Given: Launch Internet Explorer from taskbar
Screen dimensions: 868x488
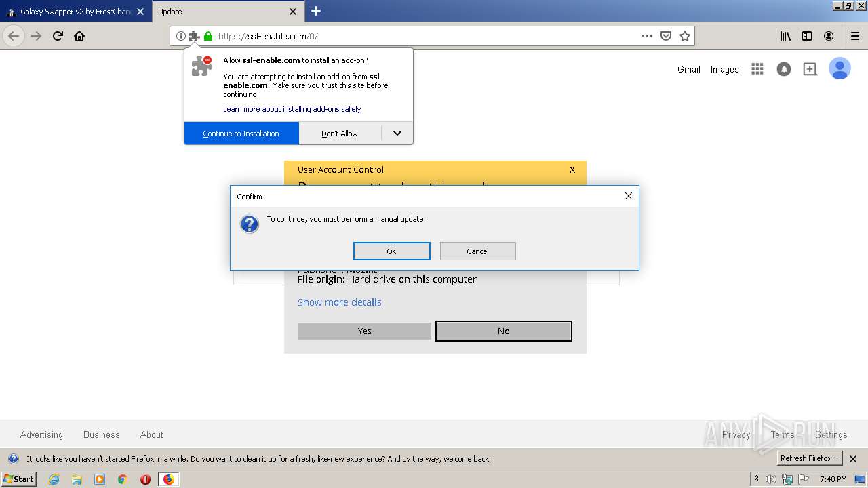Looking at the screenshot, I should (x=54, y=479).
